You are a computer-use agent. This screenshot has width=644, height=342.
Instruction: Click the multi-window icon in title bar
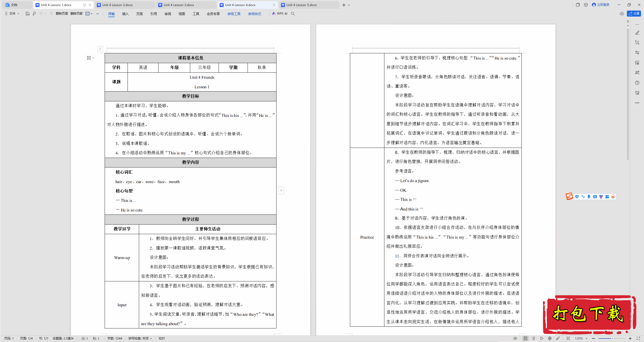(578, 5)
